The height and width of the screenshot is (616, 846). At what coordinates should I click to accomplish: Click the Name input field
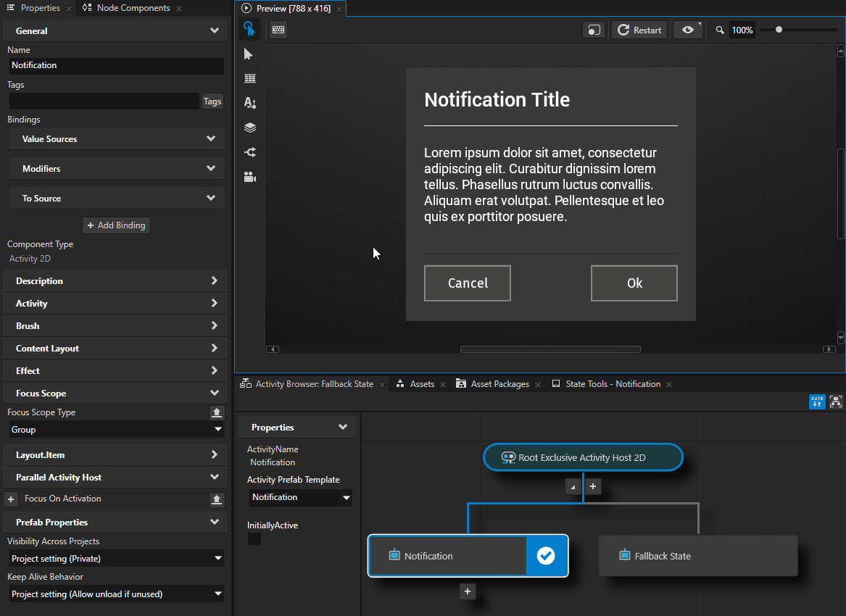[x=116, y=65]
